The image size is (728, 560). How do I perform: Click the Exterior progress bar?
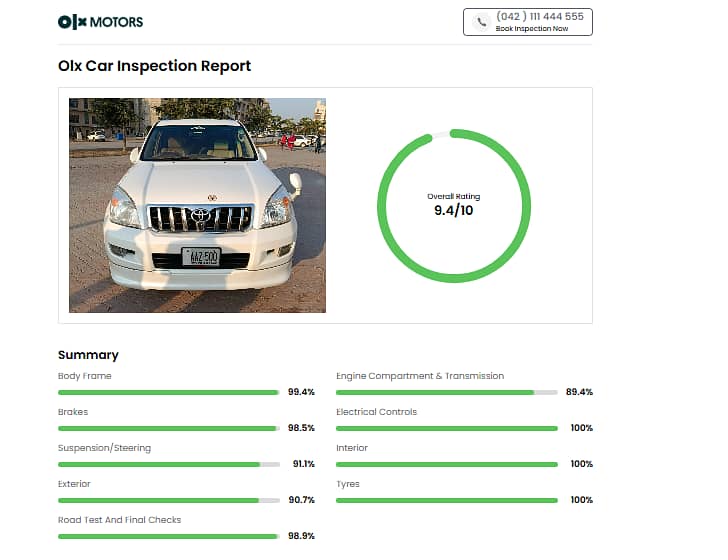click(x=168, y=500)
